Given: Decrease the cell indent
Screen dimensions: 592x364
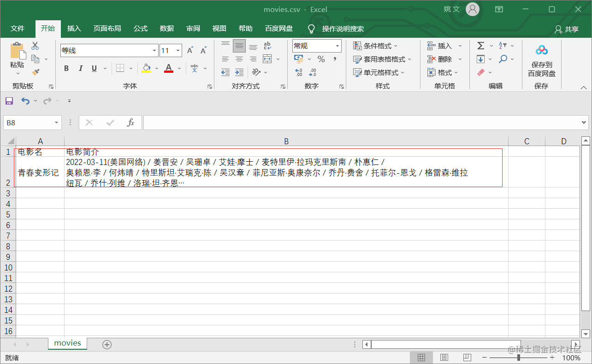Looking at the screenshot, I should [x=225, y=72].
